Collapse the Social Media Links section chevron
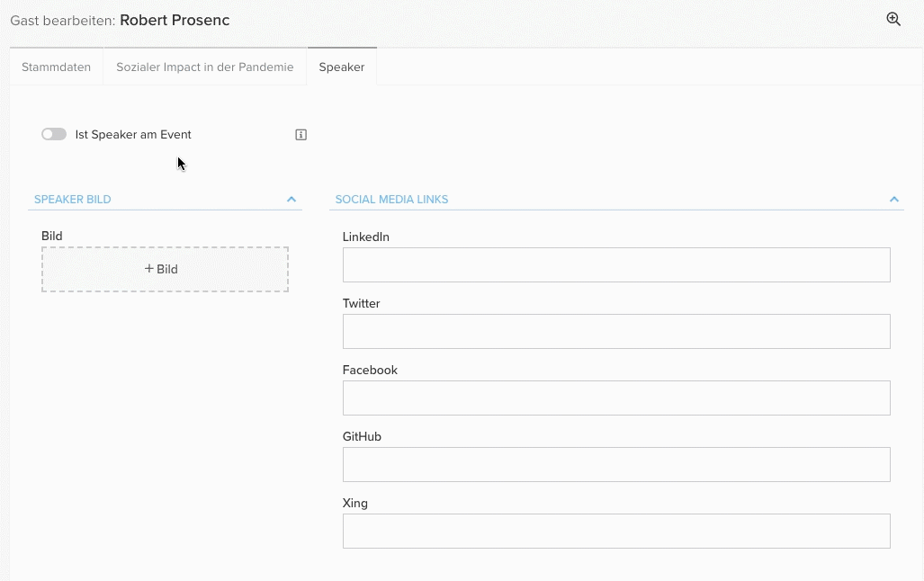 (893, 200)
